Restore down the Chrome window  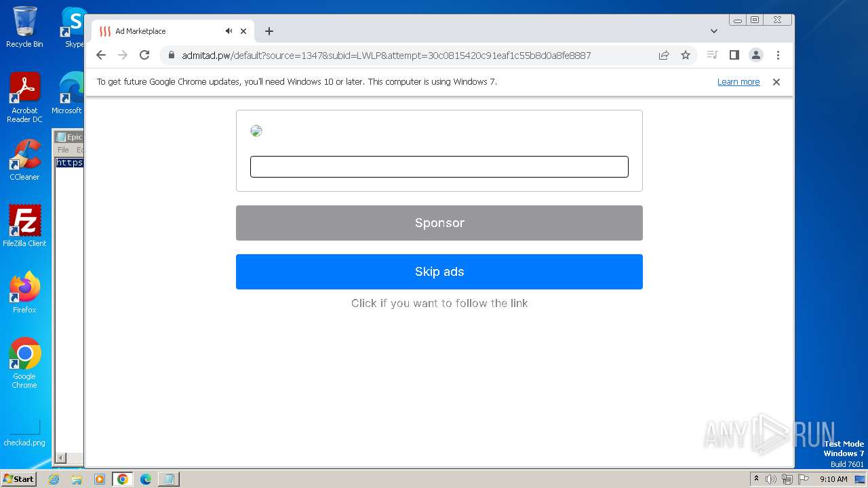[755, 20]
